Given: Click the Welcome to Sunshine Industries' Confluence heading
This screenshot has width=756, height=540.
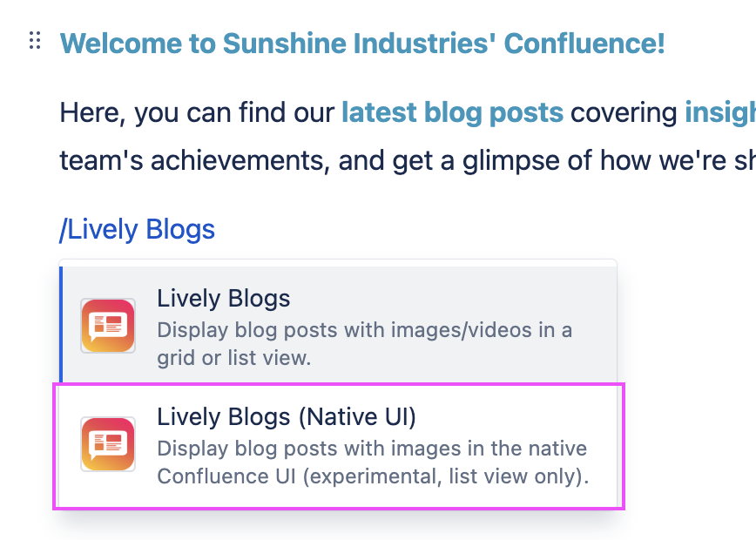Looking at the screenshot, I should [362, 43].
